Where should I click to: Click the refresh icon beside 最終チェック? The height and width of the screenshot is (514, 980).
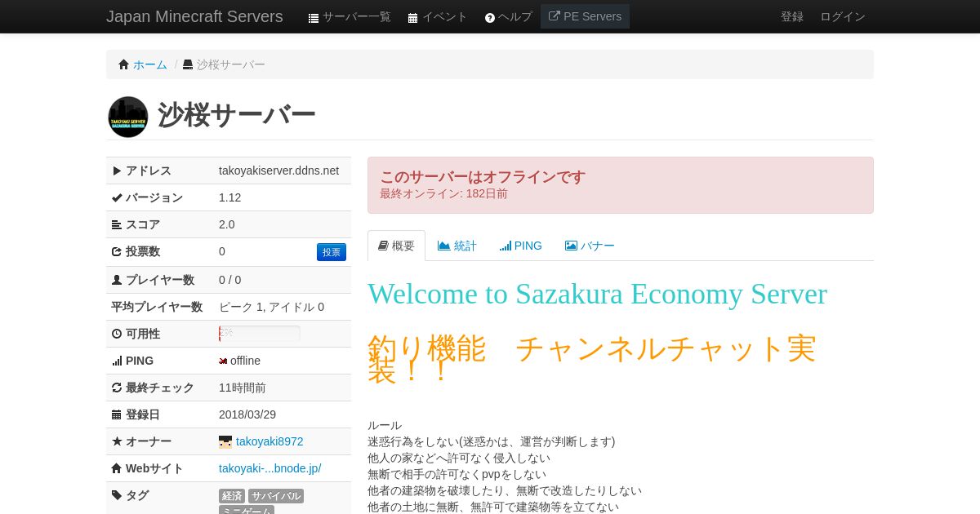117,388
